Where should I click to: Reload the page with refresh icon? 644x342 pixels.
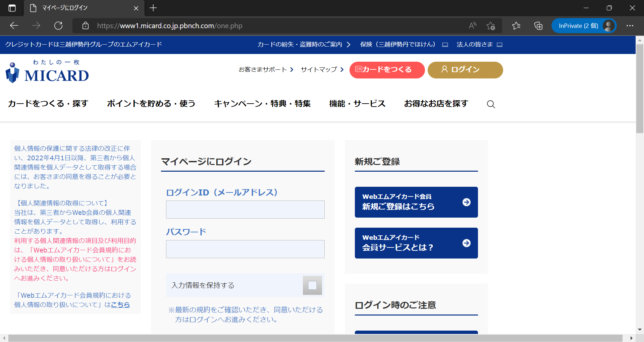click(58, 26)
